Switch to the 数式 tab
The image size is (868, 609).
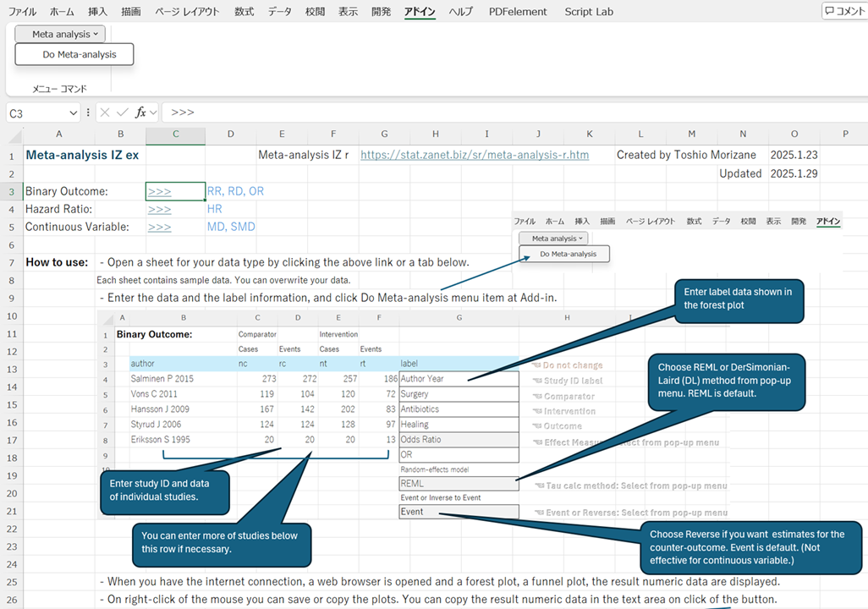click(244, 12)
